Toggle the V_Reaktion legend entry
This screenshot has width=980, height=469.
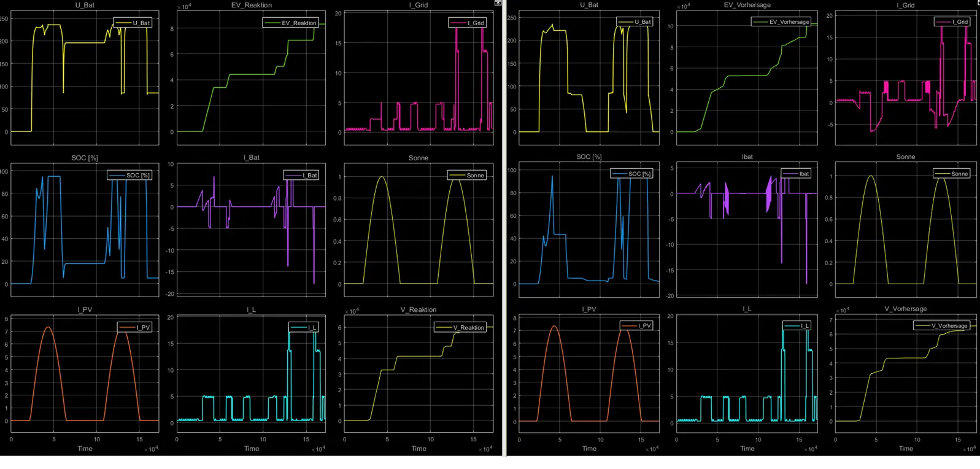pyautogui.click(x=461, y=327)
